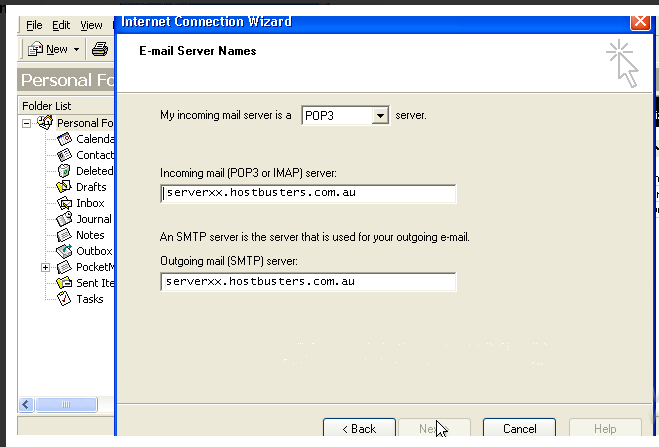Viewport: 659px width, 447px height.
Task: Open the View menu
Action: click(91, 26)
